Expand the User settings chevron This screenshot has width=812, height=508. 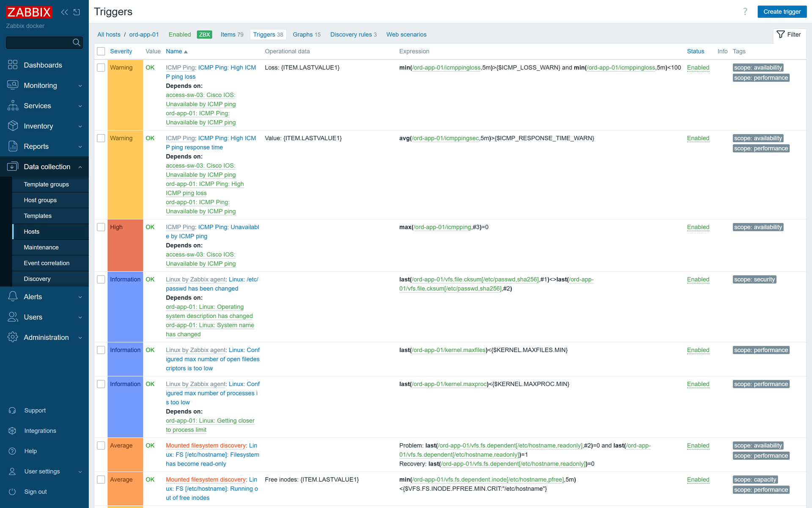pos(80,472)
